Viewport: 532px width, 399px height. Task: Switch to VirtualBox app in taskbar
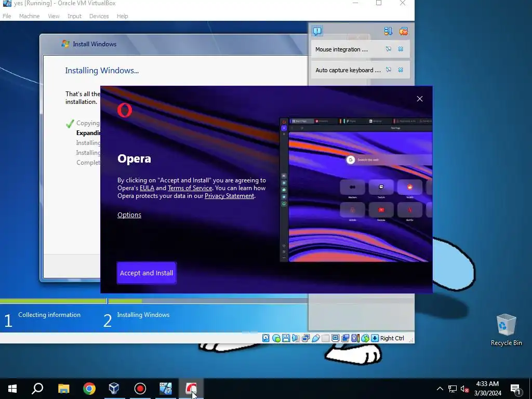114,389
